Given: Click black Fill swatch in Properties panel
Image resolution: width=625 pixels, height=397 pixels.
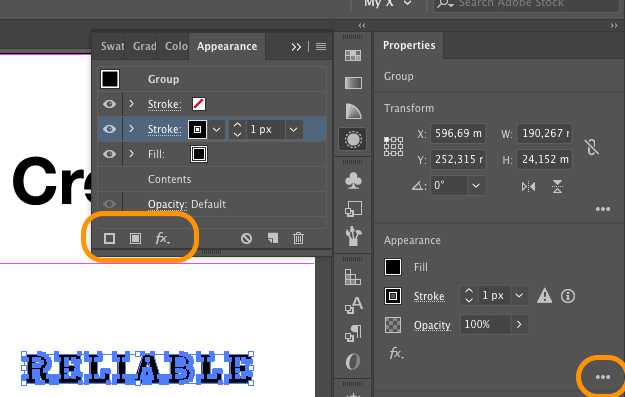Looking at the screenshot, I should point(393,267).
